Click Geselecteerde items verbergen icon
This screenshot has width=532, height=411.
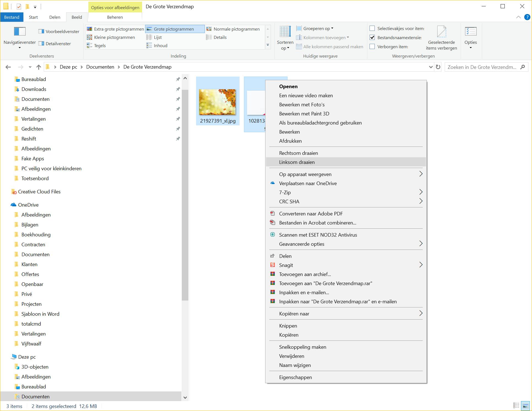[x=441, y=32]
